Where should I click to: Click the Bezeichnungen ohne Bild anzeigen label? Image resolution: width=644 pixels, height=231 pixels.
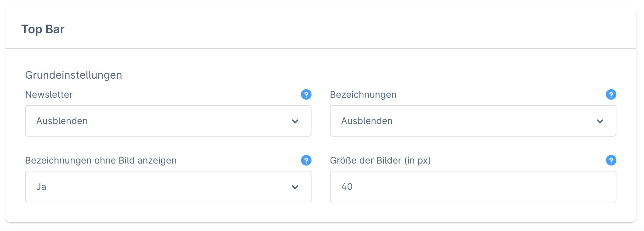(x=101, y=161)
